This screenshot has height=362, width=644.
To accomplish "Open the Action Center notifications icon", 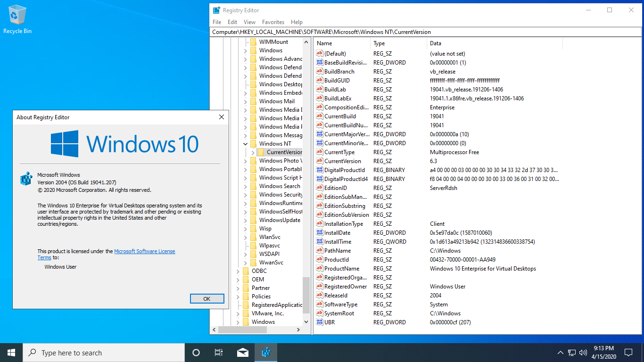I will pos(628,353).
